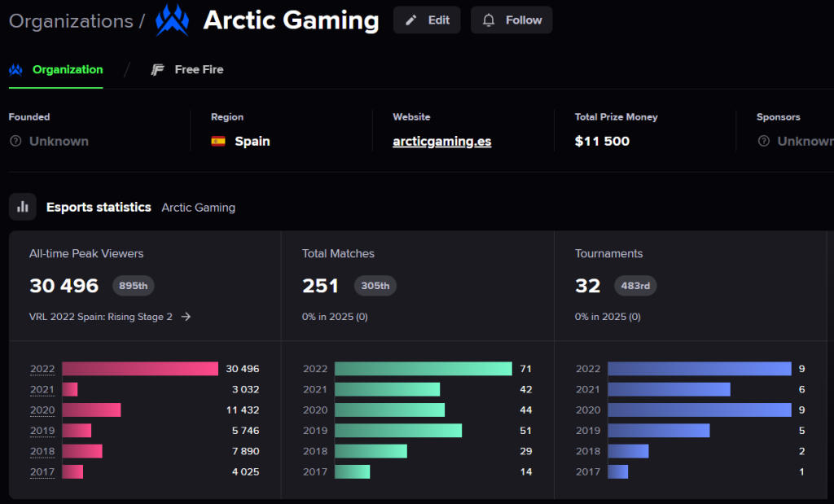The width and height of the screenshot is (834, 504).
Task: Click the value 5 746 for 2019
Action: coord(245,431)
